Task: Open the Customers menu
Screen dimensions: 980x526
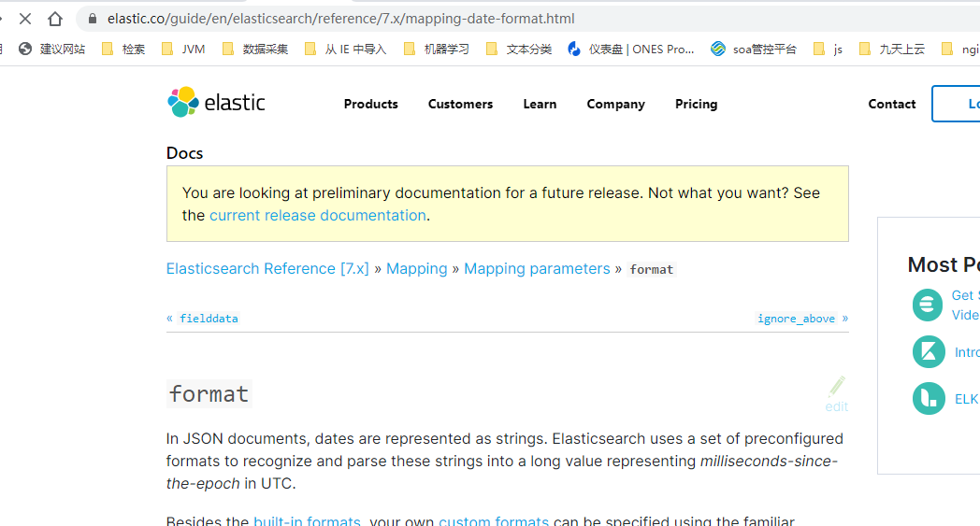Action: click(461, 104)
